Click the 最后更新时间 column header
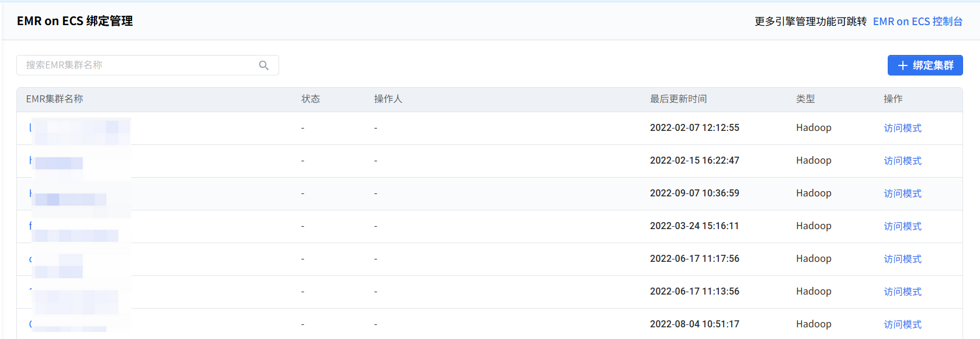 [678, 99]
